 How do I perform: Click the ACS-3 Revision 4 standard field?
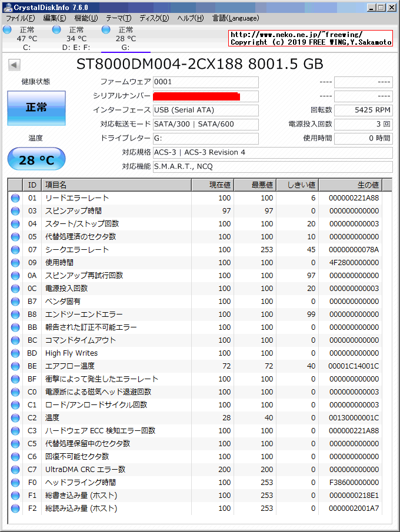273,153
